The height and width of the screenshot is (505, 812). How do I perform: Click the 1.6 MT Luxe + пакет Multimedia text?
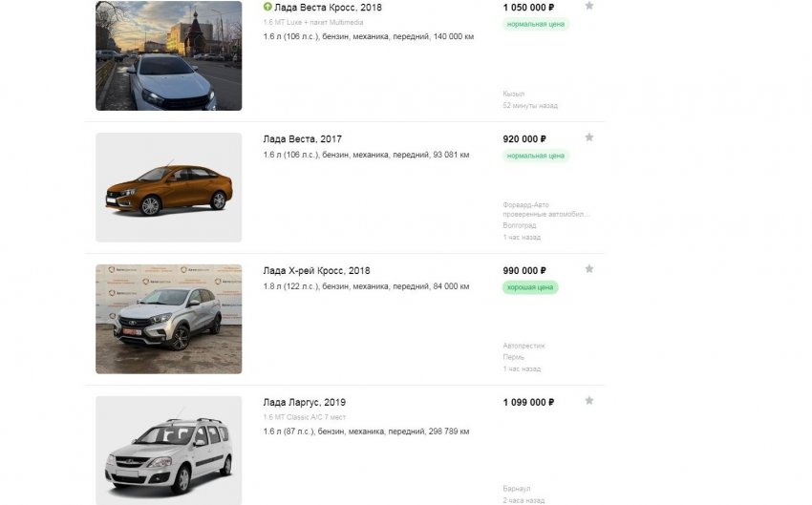(313, 22)
